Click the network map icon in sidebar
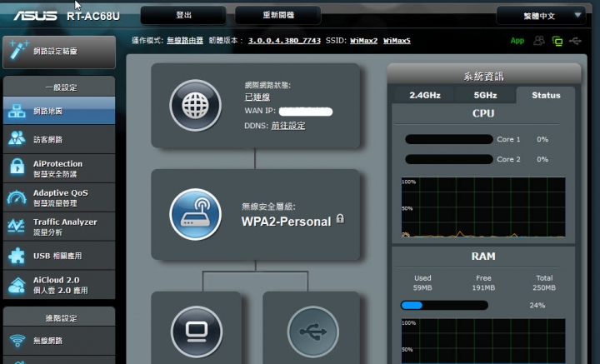This screenshot has height=364, width=600. (17, 111)
